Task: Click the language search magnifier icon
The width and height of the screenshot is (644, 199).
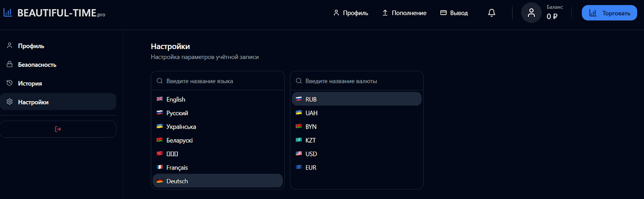Action: click(x=160, y=81)
